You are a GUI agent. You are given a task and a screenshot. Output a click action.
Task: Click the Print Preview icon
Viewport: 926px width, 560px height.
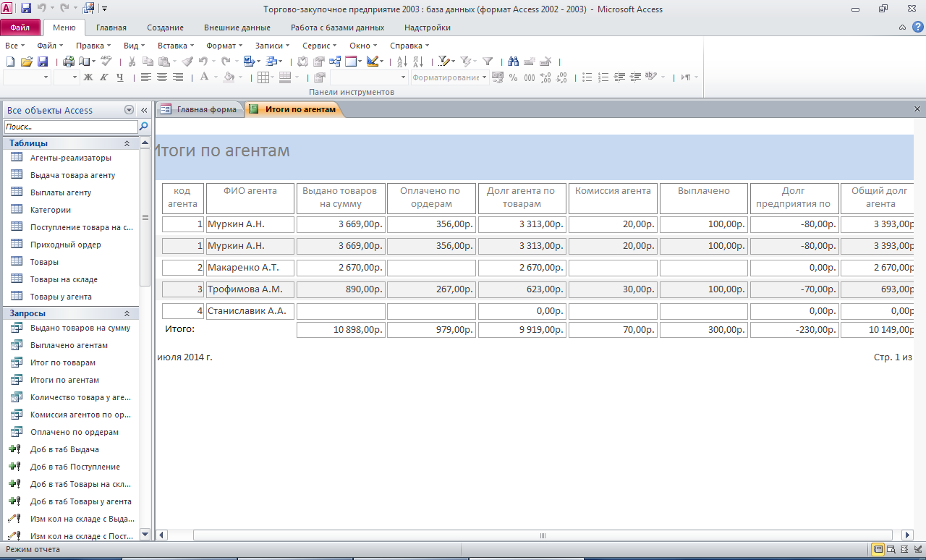point(85,61)
